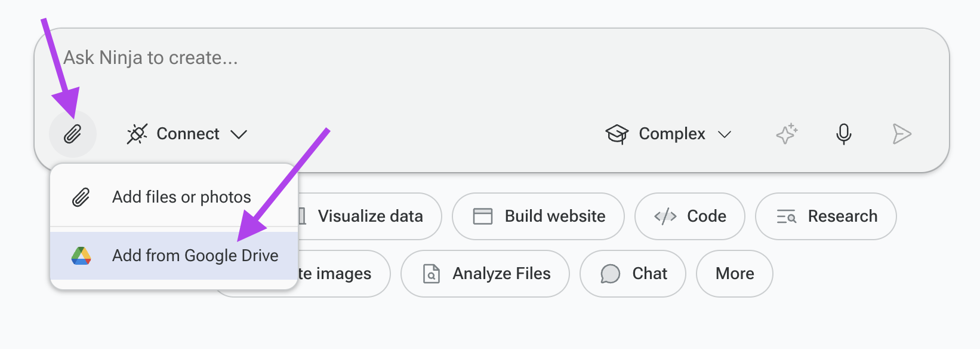980x349 pixels.
Task: Show More suggestion options
Action: pos(735,274)
